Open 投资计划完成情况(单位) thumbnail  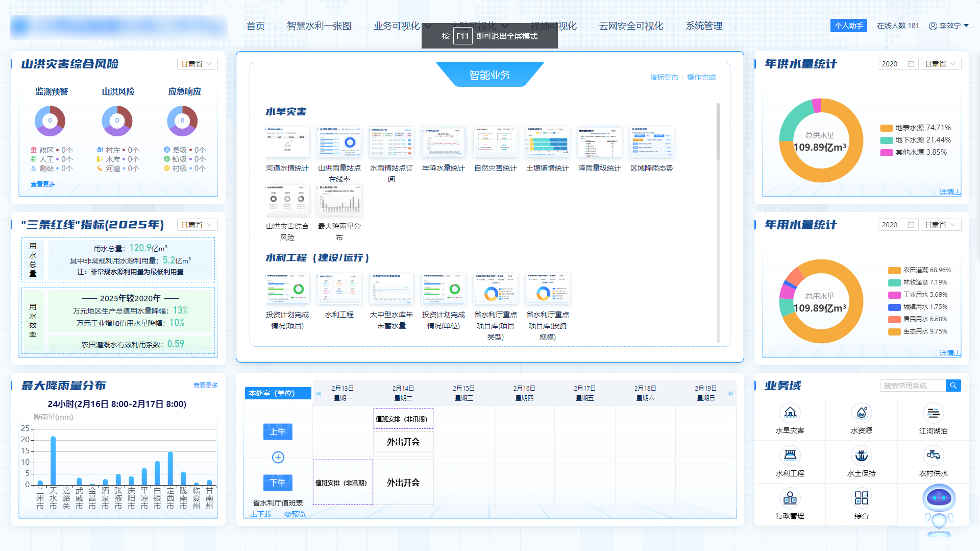[444, 288]
